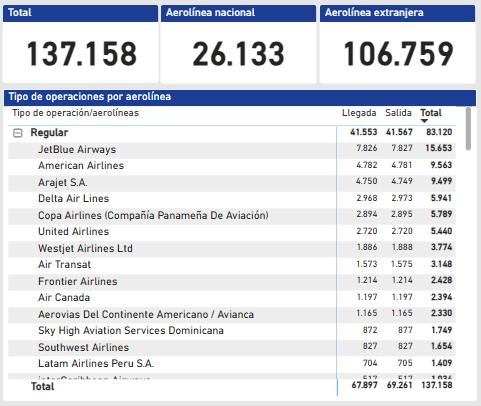Click Southwest total value 1.654
Image resolution: width=481 pixels, height=406 pixels.
point(441,346)
